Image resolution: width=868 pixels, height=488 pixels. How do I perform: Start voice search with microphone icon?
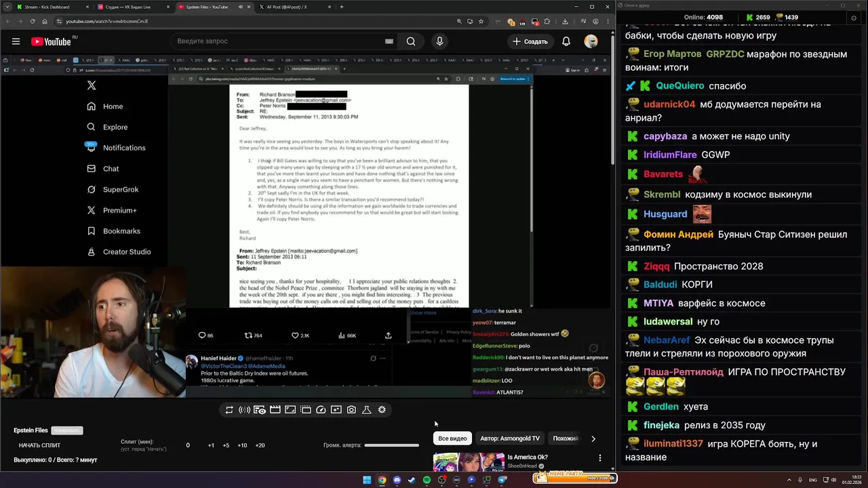pyautogui.click(x=439, y=41)
